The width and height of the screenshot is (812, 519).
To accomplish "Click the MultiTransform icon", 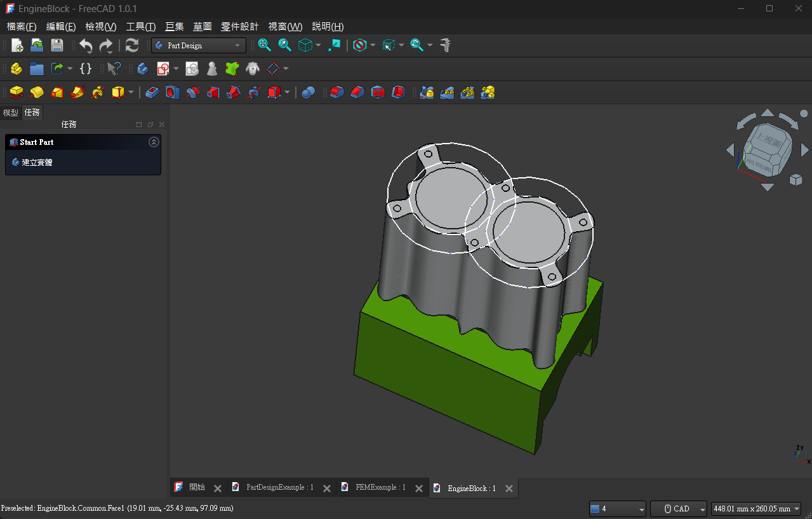I will (x=488, y=93).
